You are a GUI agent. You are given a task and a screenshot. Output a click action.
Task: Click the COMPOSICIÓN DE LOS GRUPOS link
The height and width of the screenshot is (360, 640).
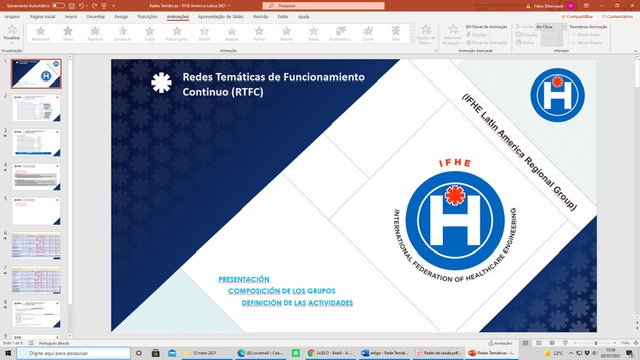point(282,291)
